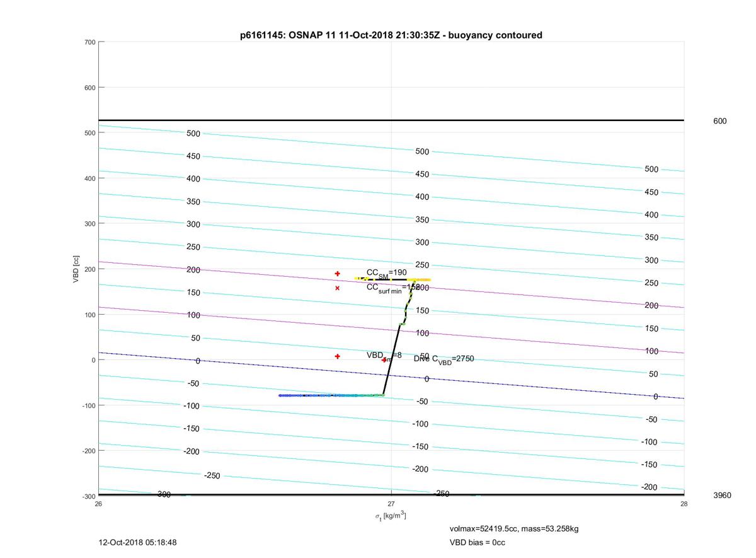The width and height of the screenshot is (756, 558).
Task: Click the y-axis tick label '700'
Action: point(89,42)
